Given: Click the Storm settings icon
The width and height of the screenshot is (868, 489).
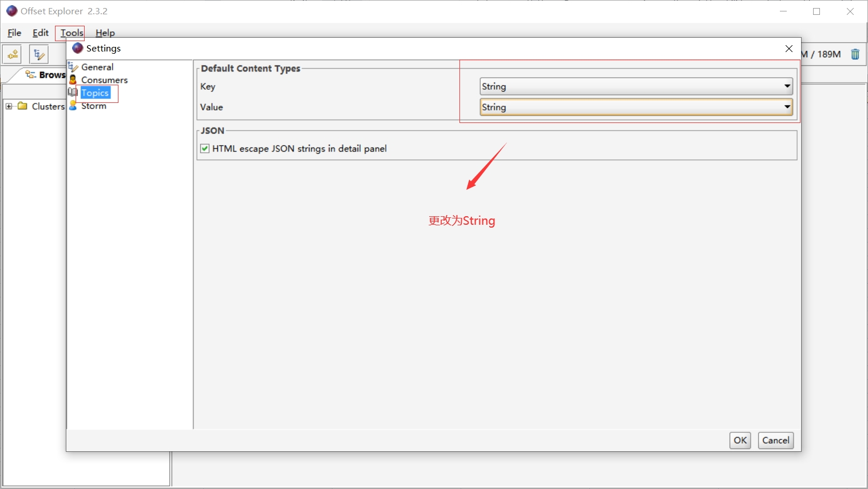Looking at the screenshot, I should coord(73,106).
